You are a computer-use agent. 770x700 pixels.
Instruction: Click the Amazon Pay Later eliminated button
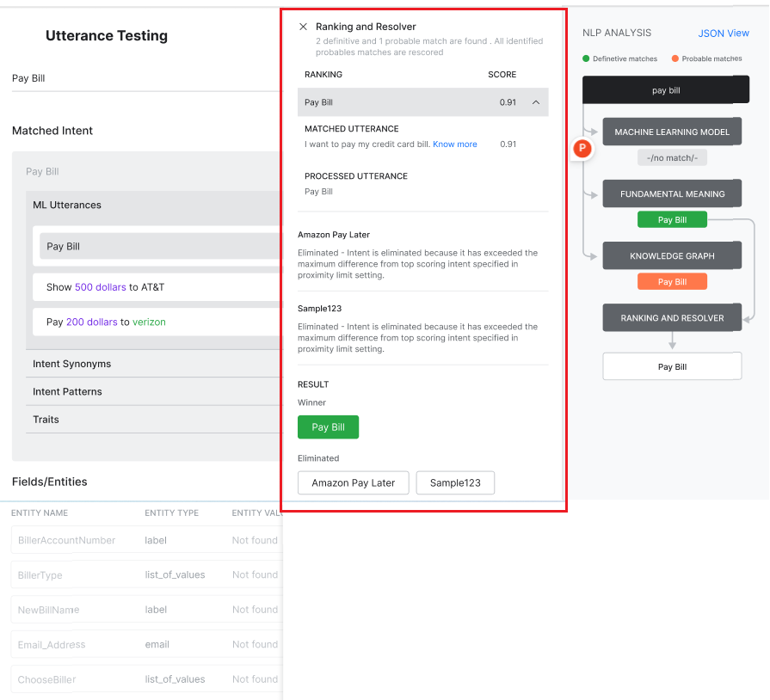pyautogui.click(x=353, y=483)
